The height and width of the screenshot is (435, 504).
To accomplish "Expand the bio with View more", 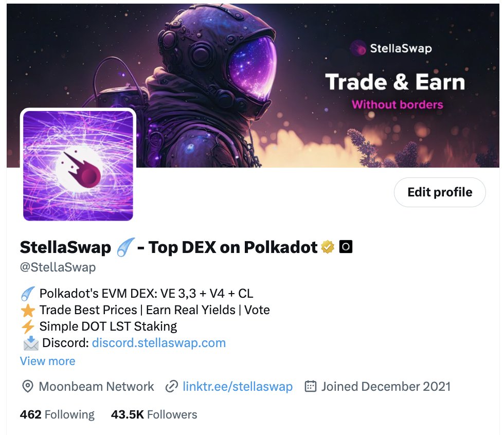I will 47,361.
